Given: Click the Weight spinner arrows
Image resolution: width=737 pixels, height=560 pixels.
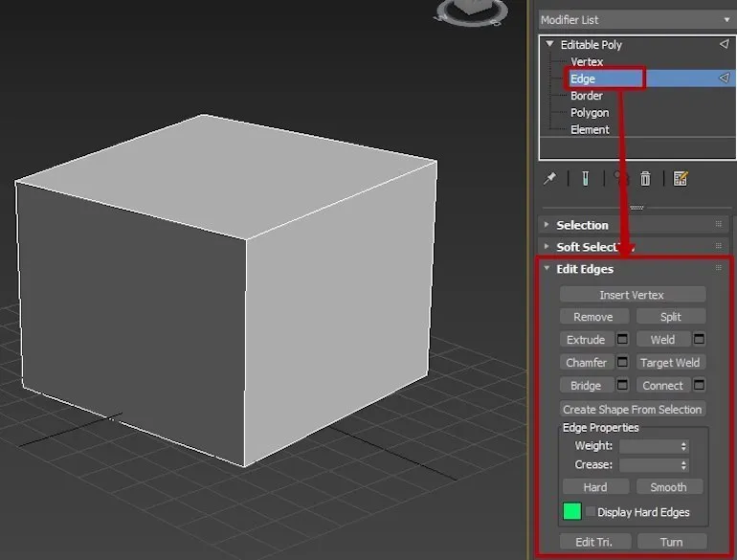Looking at the screenshot, I should tap(683, 446).
